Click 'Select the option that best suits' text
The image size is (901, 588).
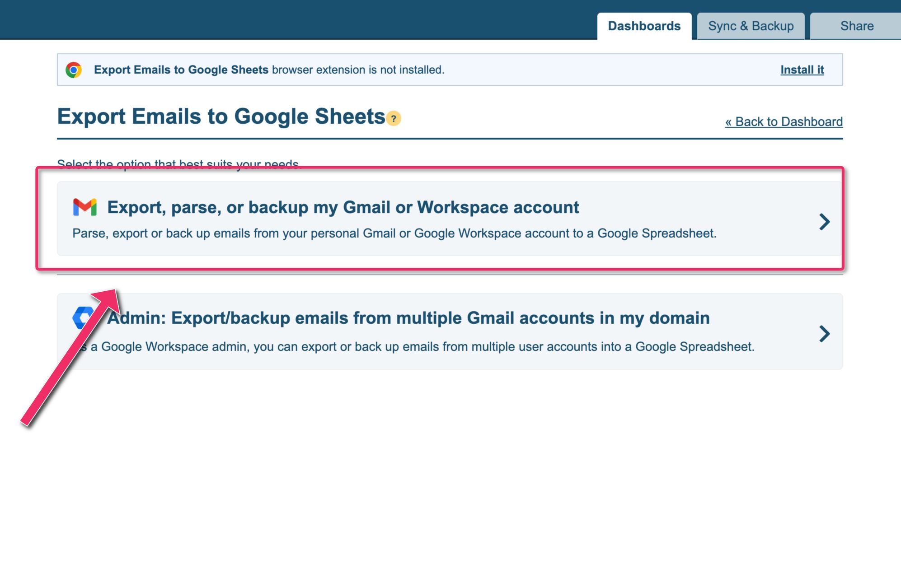point(178,163)
